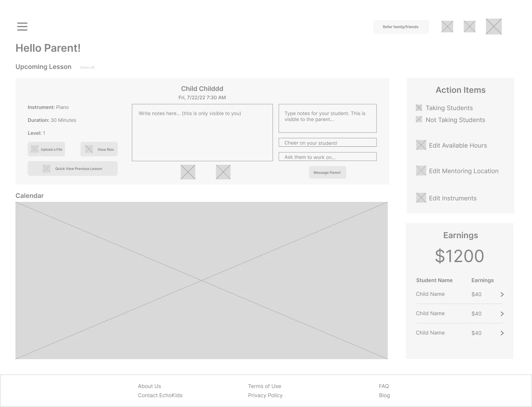Open Quick View Previous Lesson

(72, 168)
